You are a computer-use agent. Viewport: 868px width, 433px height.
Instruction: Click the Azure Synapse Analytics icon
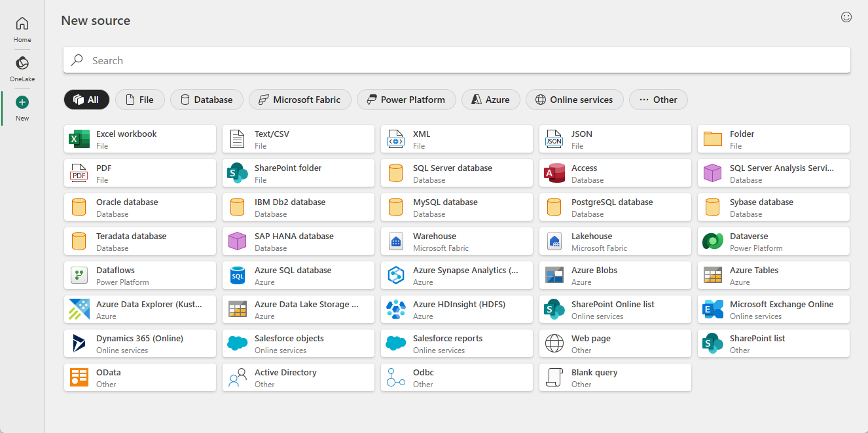coord(395,275)
